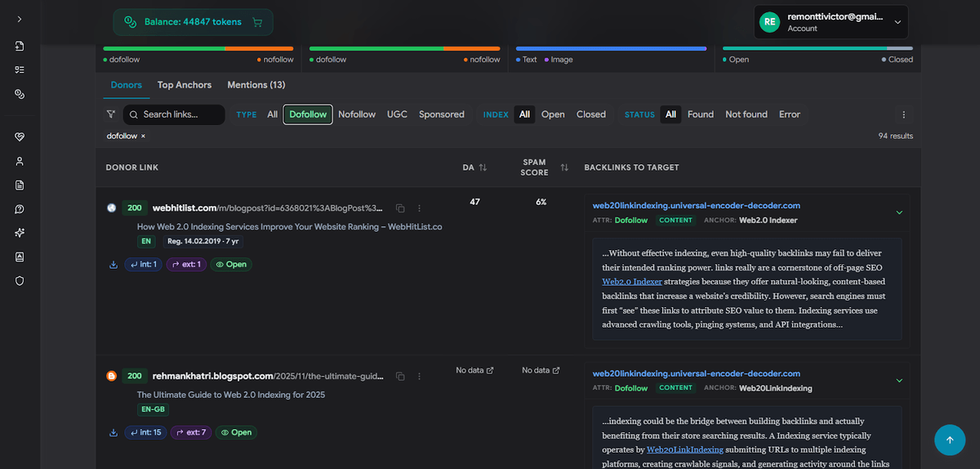This screenshot has height=469, width=980.
Task: Open the Mentions (13) tab
Action: point(256,85)
